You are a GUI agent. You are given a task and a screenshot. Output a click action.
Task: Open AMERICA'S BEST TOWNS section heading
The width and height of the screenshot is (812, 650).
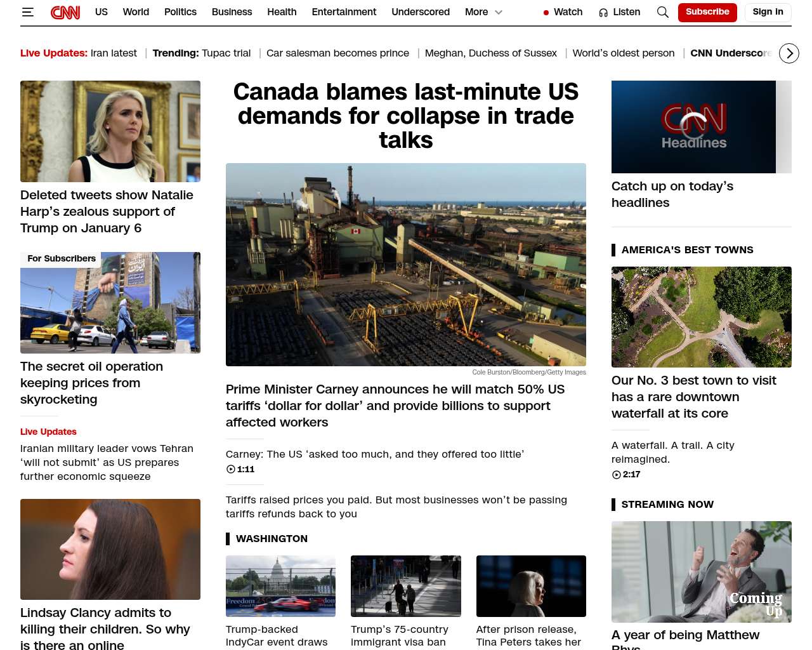(687, 250)
